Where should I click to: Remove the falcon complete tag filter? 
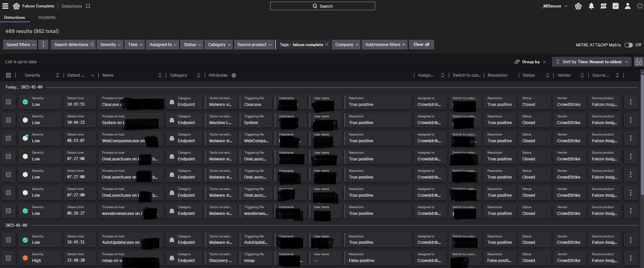tap(327, 44)
